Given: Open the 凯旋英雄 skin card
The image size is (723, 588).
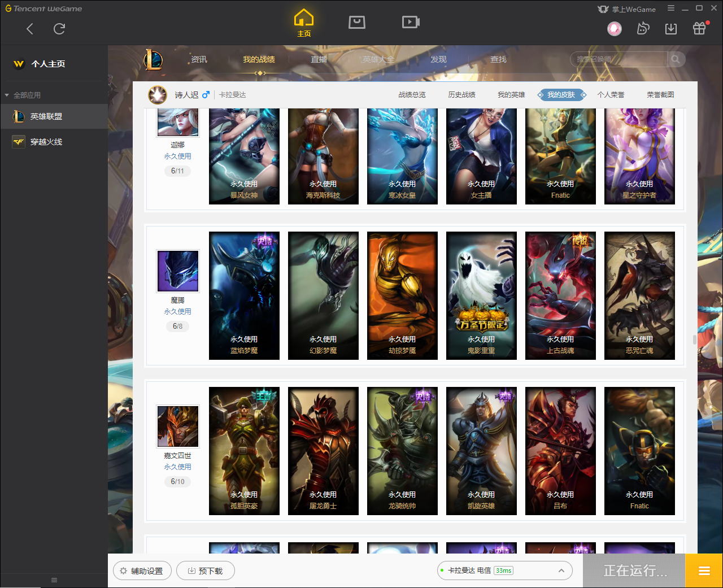Looking at the screenshot, I should coord(481,451).
